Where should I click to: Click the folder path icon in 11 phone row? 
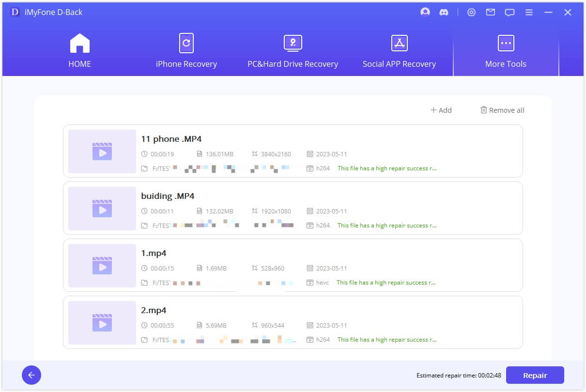144,168
